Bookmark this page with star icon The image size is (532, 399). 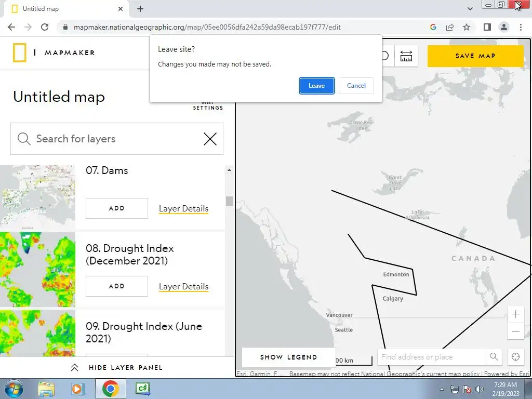[x=467, y=27]
